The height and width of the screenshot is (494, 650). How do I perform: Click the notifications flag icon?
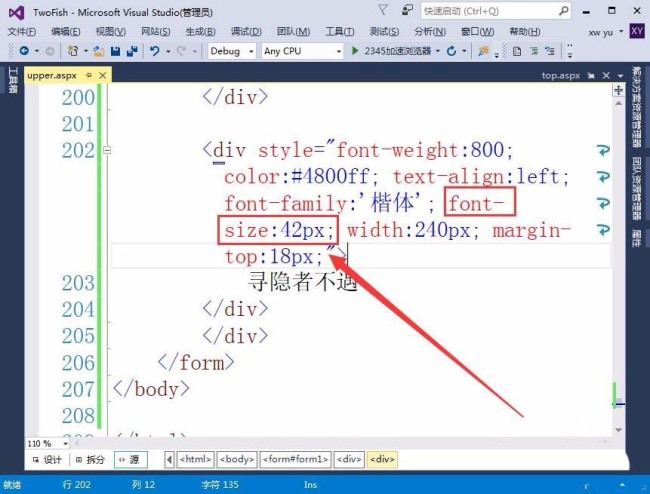click(x=383, y=10)
